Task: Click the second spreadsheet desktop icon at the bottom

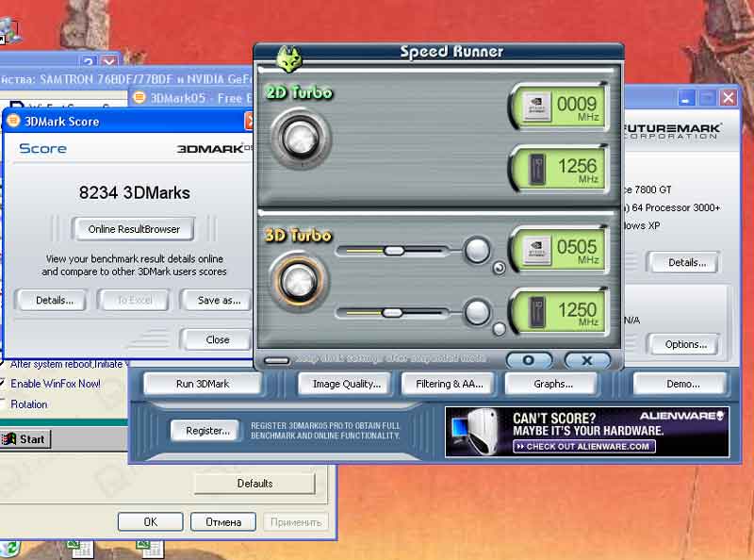Action: pyautogui.click(x=150, y=549)
